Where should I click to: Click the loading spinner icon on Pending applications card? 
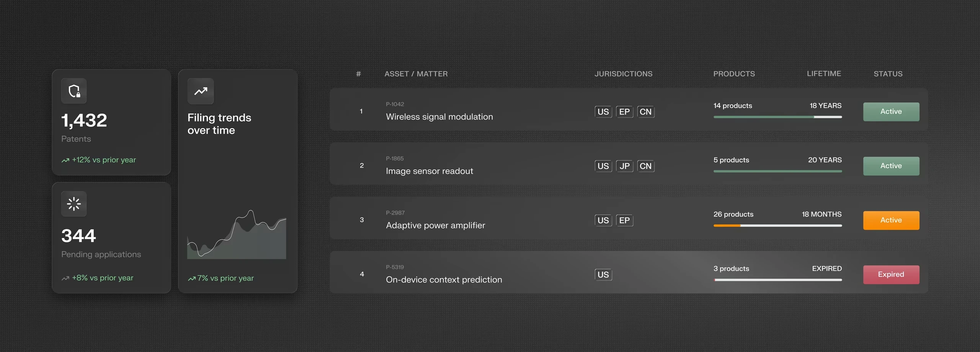point(74,204)
